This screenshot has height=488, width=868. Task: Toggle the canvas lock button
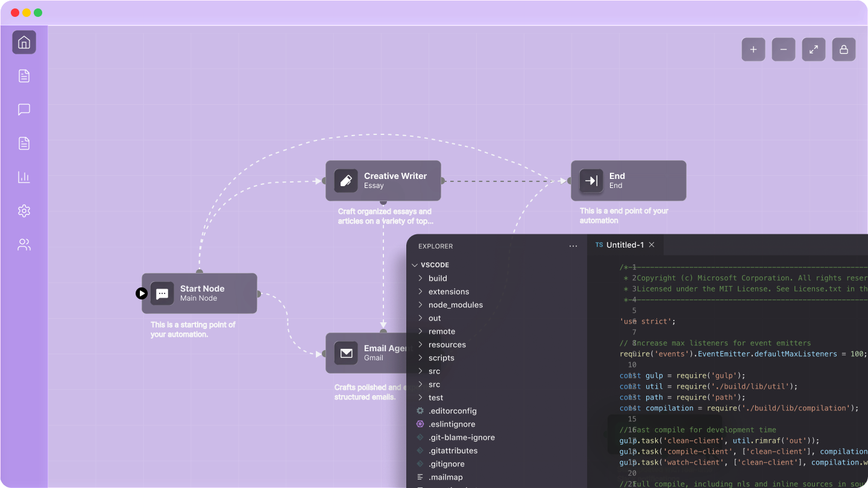point(844,49)
